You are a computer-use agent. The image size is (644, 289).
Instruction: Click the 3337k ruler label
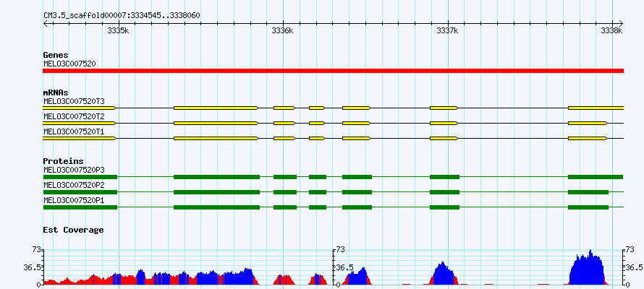(x=447, y=30)
